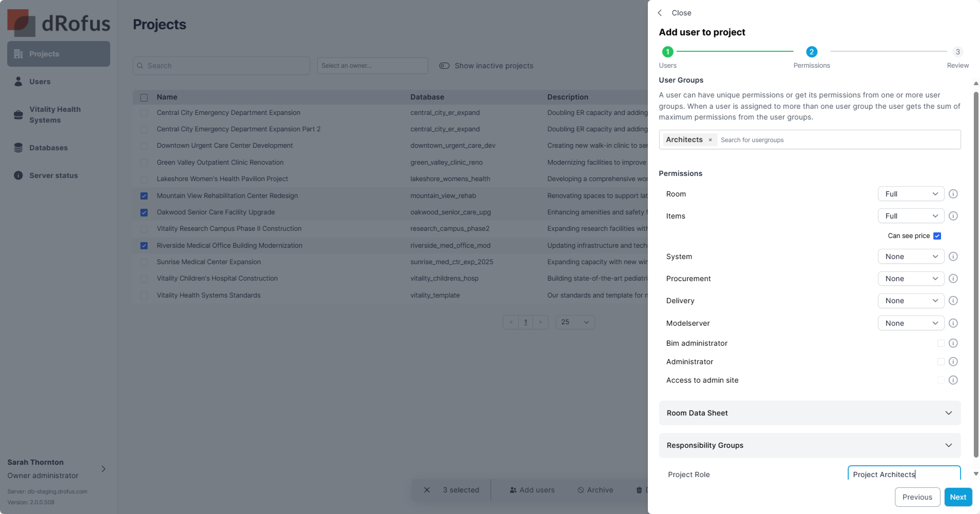Enable Administrator checkbox
The height and width of the screenshot is (514, 980).
click(941, 361)
